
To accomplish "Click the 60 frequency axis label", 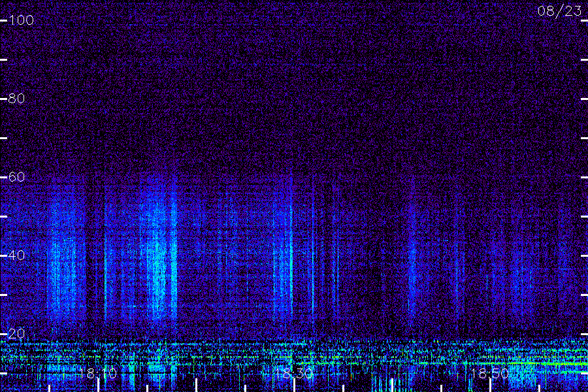I will (16, 176).
